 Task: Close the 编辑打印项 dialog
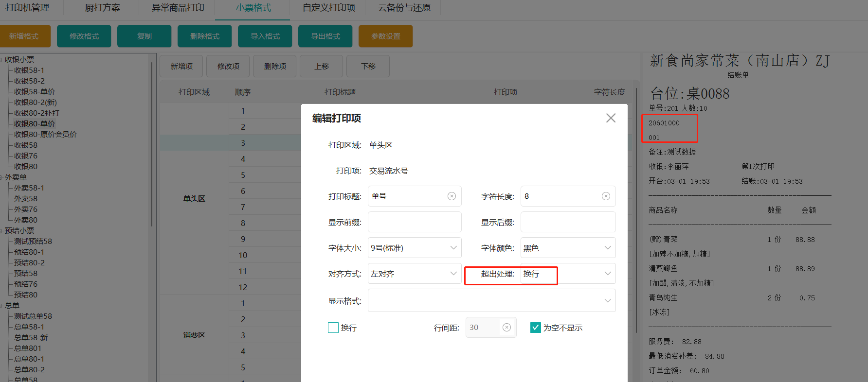611,118
